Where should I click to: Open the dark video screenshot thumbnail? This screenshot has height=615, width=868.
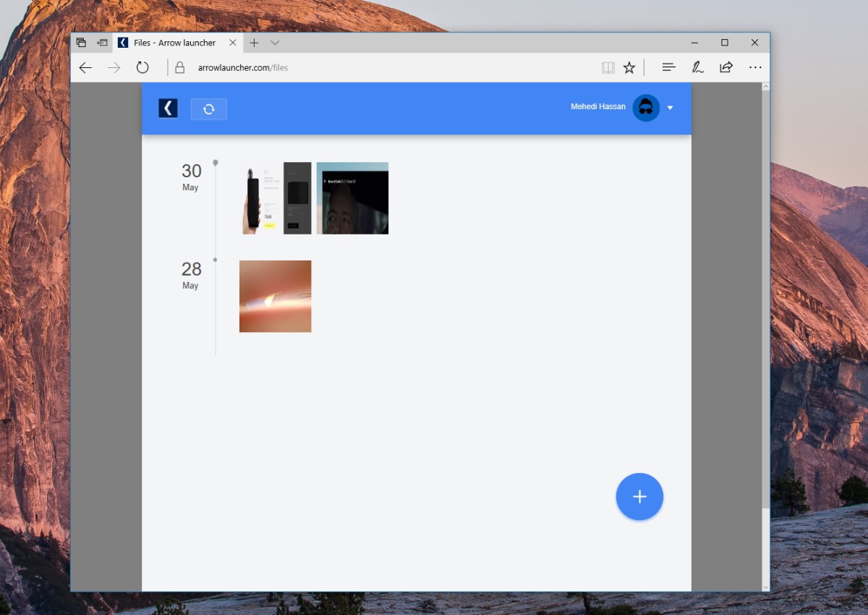(x=352, y=198)
